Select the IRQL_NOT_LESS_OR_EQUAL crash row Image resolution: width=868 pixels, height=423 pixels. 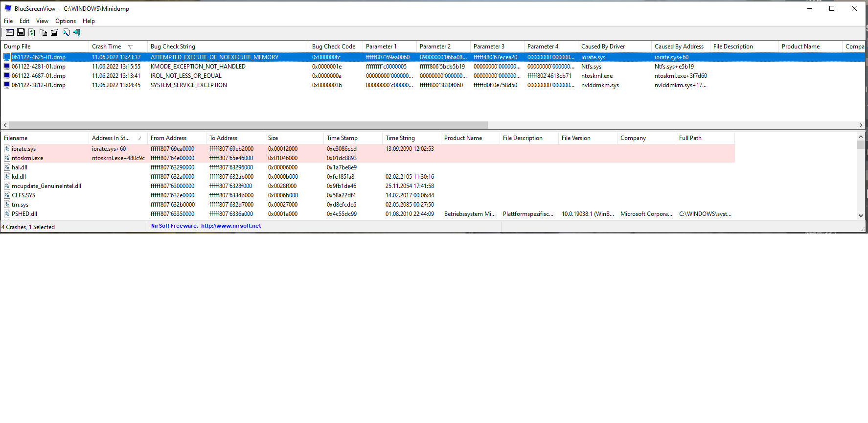pos(433,76)
